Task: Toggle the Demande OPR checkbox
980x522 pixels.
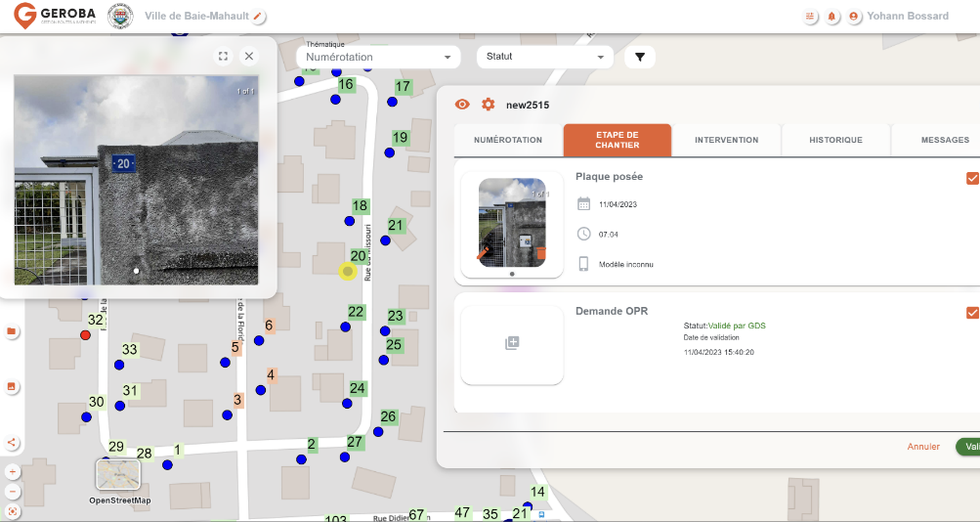Action: click(971, 313)
